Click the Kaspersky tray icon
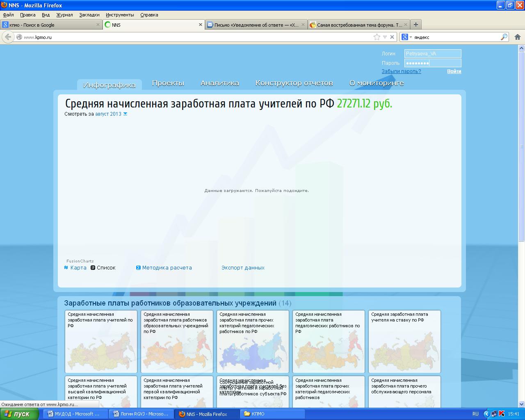 click(x=501, y=414)
